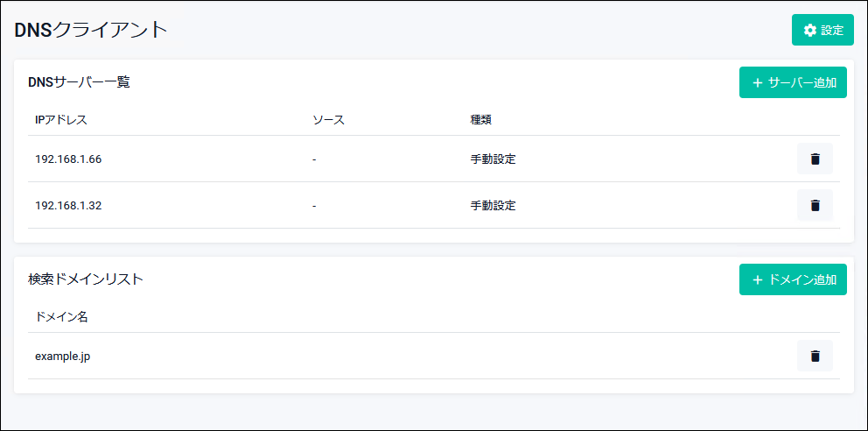
Task: Remove the example.jp search domain
Action: point(815,356)
